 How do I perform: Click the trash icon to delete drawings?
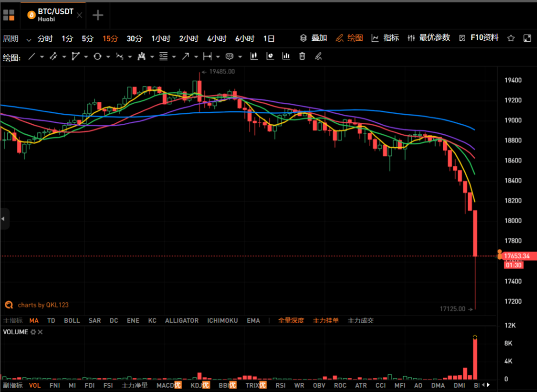(302, 56)
